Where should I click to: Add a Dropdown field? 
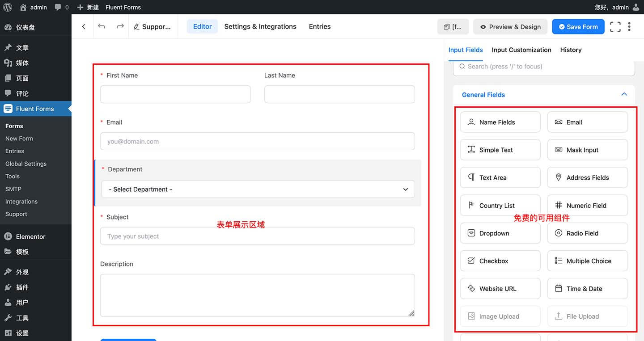(500, 233)
